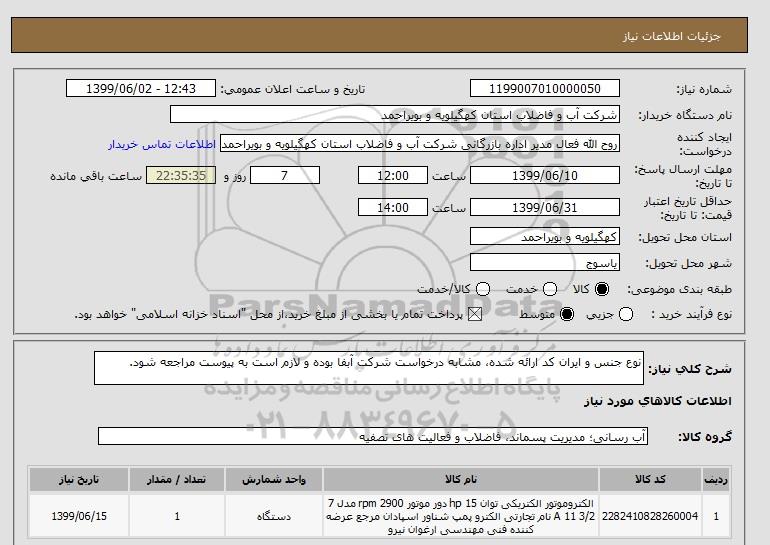Click the تاریخ و ساعت اعلان عمومی label

pos(293,89)
